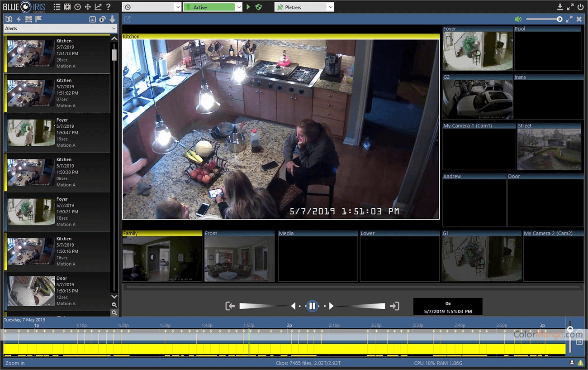Click the 1:30p mark on timeline
Viewport: 588px width, 370px height.
[x=165, y=325]
